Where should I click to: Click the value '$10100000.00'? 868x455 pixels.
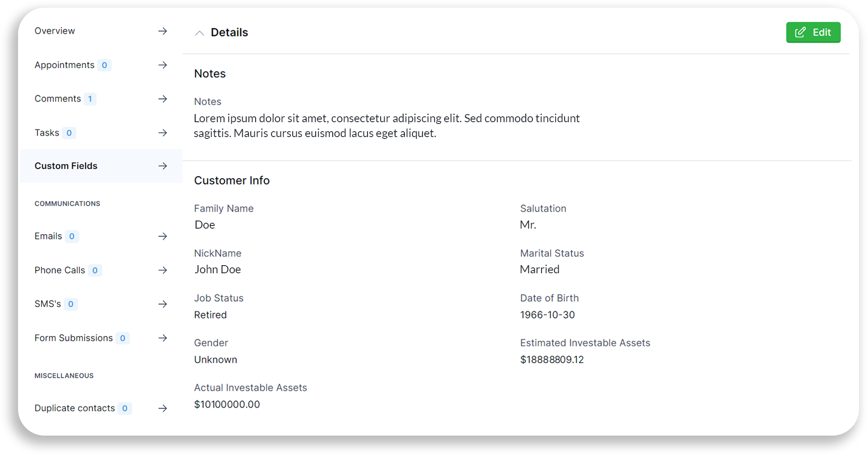coord(227,404)
